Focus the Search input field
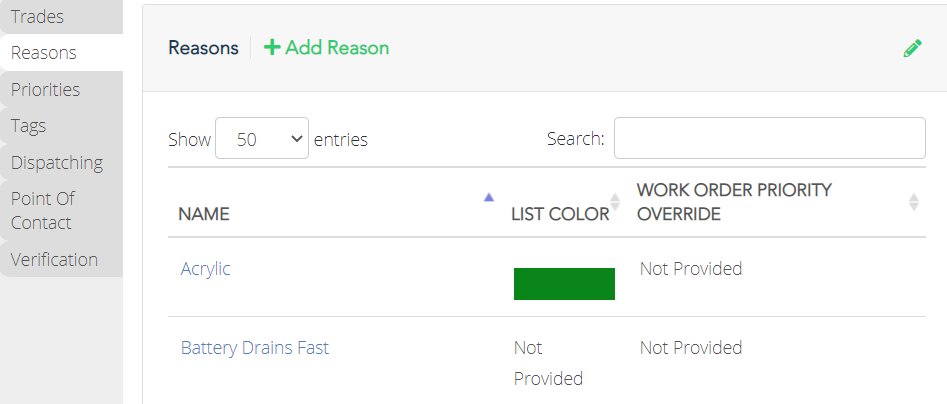 click(769, 138)
